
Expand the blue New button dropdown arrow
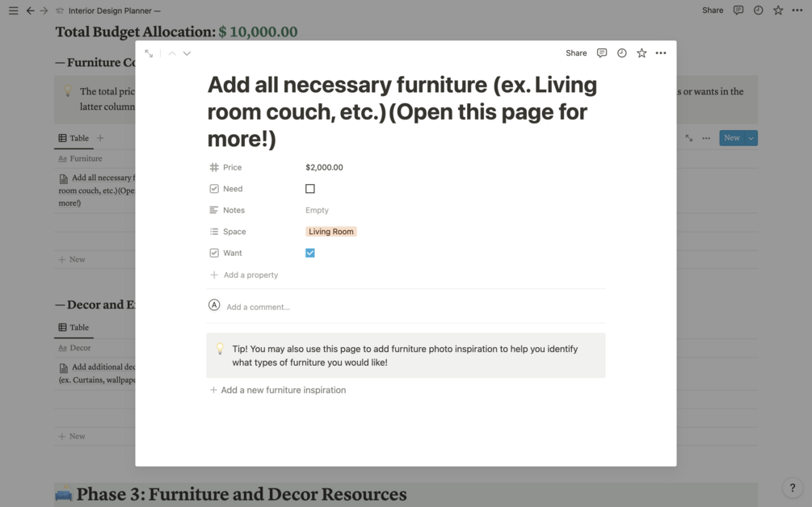pyautogui.click(x=751, y=138)
